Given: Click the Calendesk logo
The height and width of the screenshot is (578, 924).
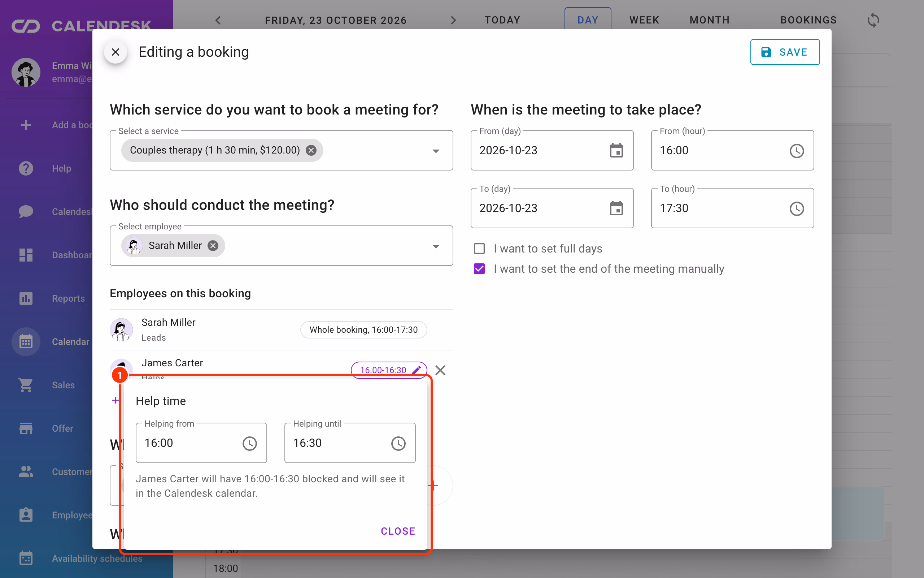Looking at the screenshot, I should point(81,26).
